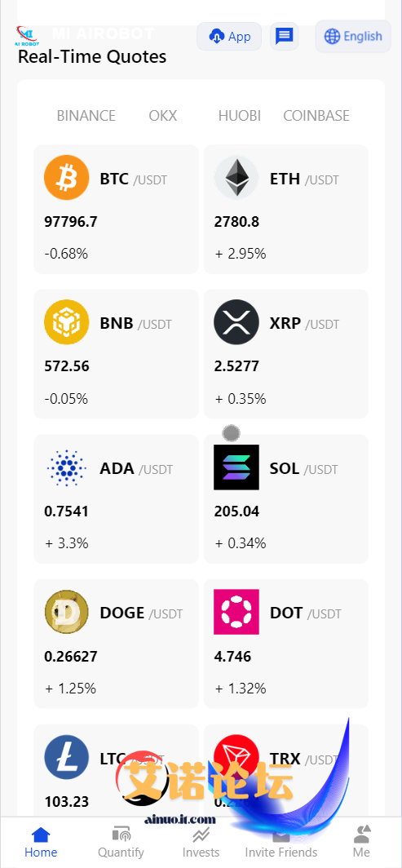402x868 pixels.
Task: Click the yellow BNB coin icon
Action: click(x=66, y=322)
